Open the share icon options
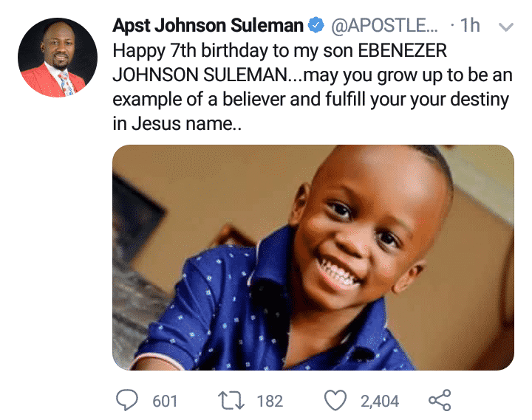Screen dimensions: 532x420 440,400
